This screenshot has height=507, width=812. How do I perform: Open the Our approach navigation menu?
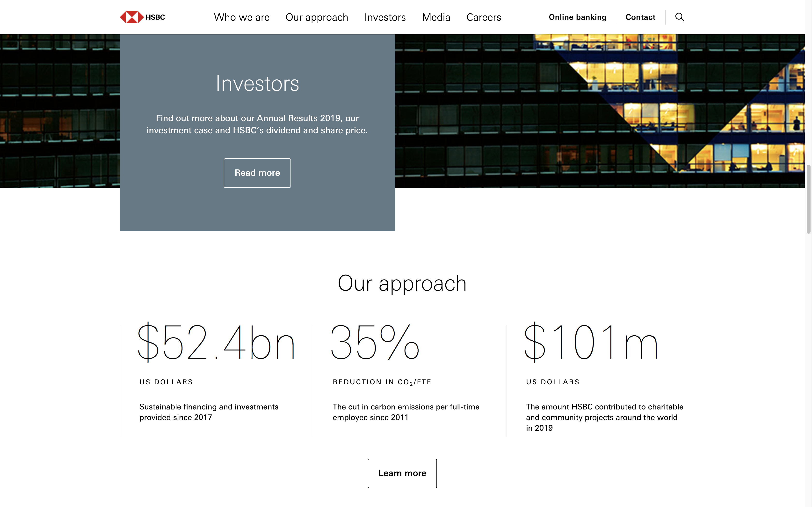click(317, 17)
